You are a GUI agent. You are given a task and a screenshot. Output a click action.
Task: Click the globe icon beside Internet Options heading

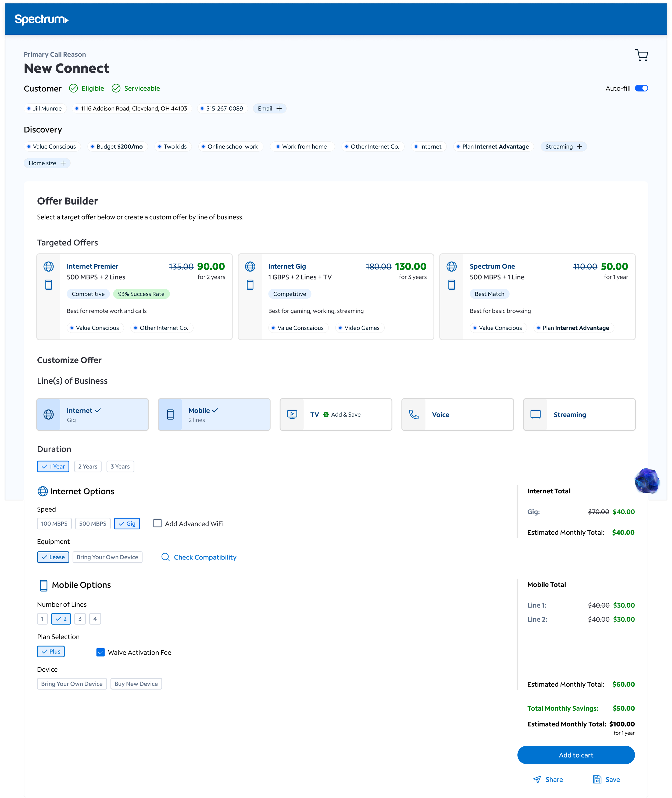click(x=43, y=491)
